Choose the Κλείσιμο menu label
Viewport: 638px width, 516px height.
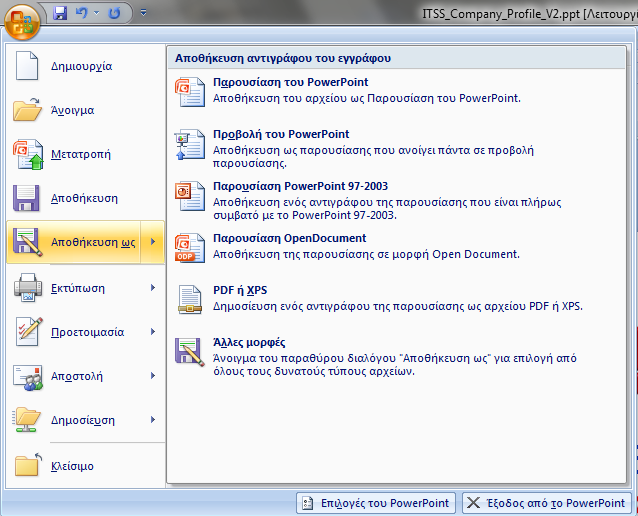click(x=72, y=466)
